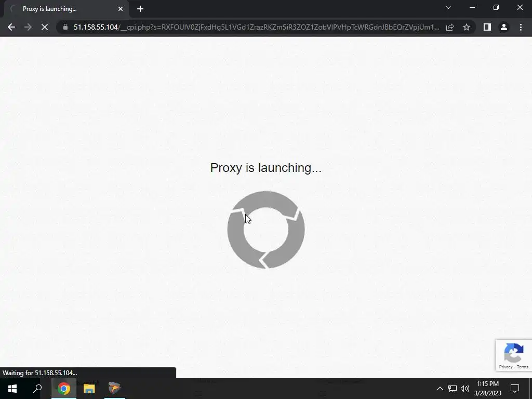Click the address bar URL field
532x399 pixels.
(256, 27)
